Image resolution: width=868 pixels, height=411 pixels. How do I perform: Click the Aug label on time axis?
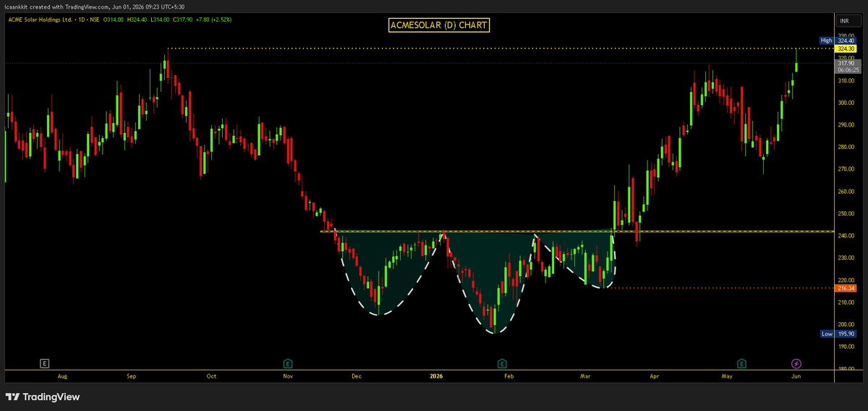62,376
